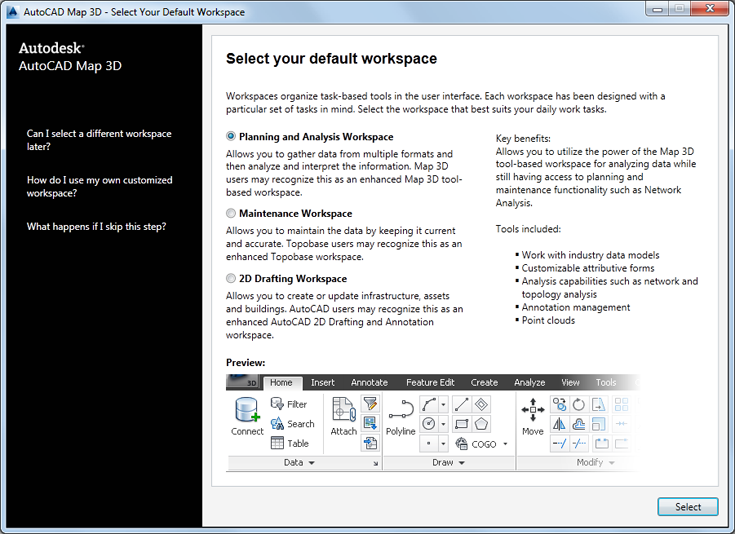Viewport: 735px width, 534px height.
Task: Click the Circle tool icon in Draw panel
Action: [x=428, y=424]
